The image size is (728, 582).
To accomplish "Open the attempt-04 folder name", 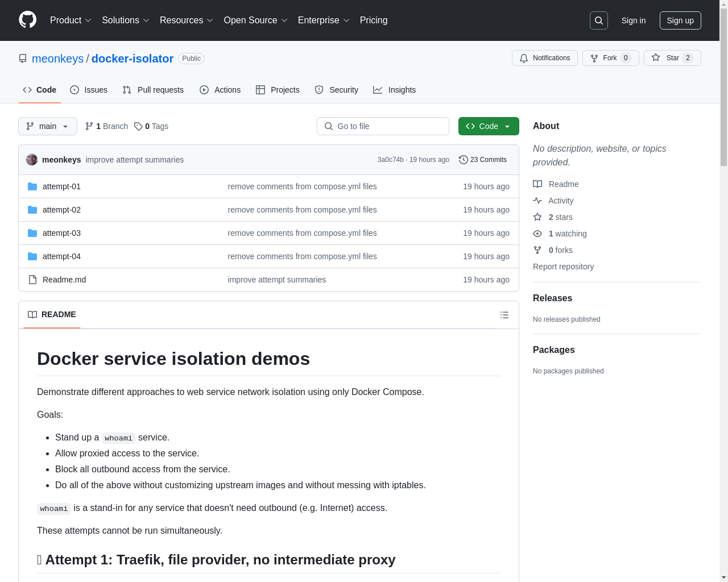I will click(61, 256).
